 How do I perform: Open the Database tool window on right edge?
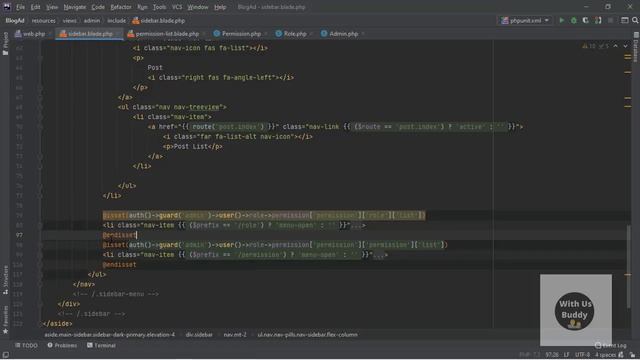coord(636,47)
